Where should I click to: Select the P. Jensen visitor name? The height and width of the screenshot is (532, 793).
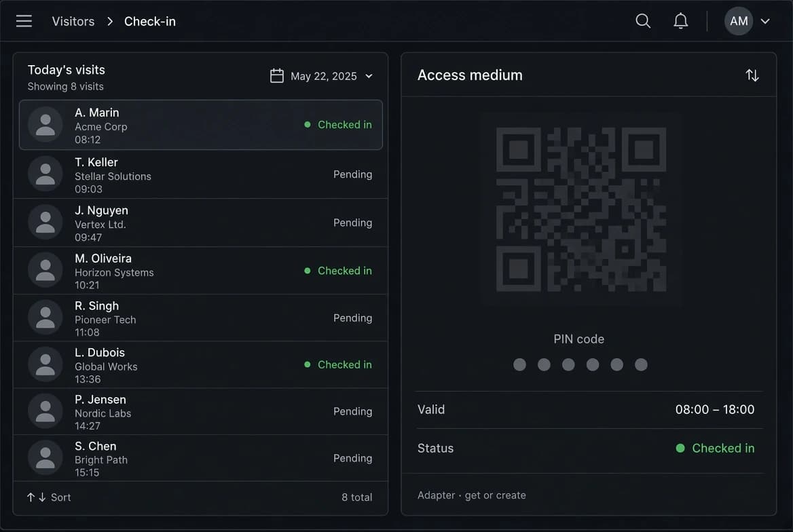pos(100,400)
